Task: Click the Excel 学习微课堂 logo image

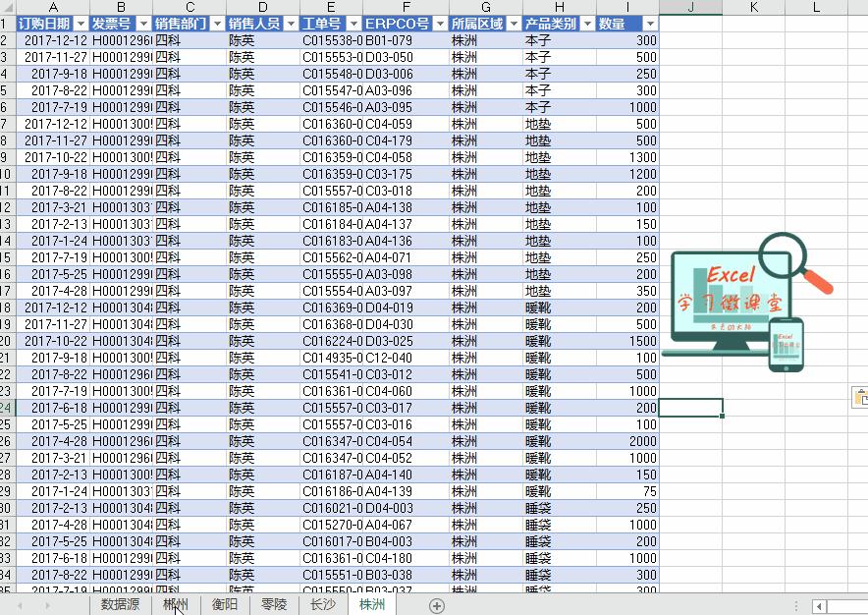Action: coord(747,302)
